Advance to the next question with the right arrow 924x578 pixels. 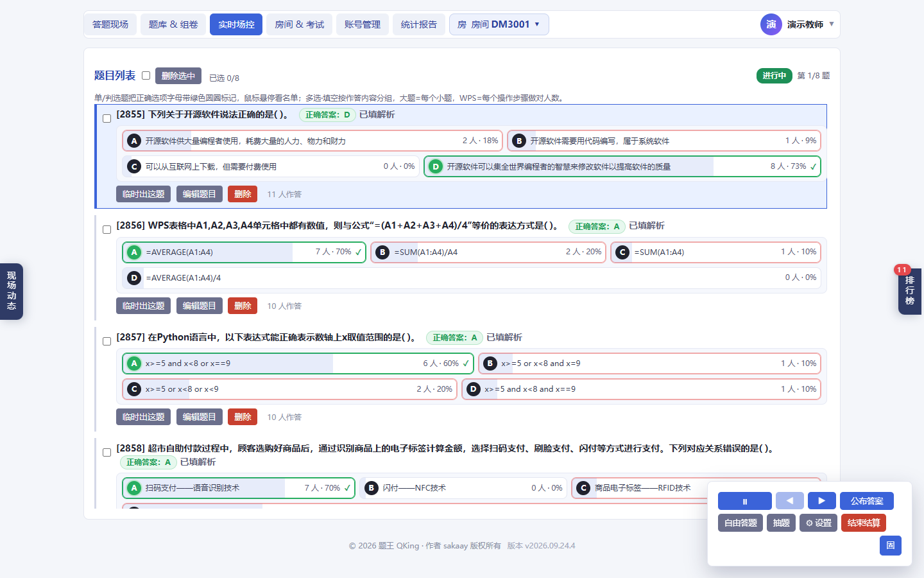tap(821, 501)
